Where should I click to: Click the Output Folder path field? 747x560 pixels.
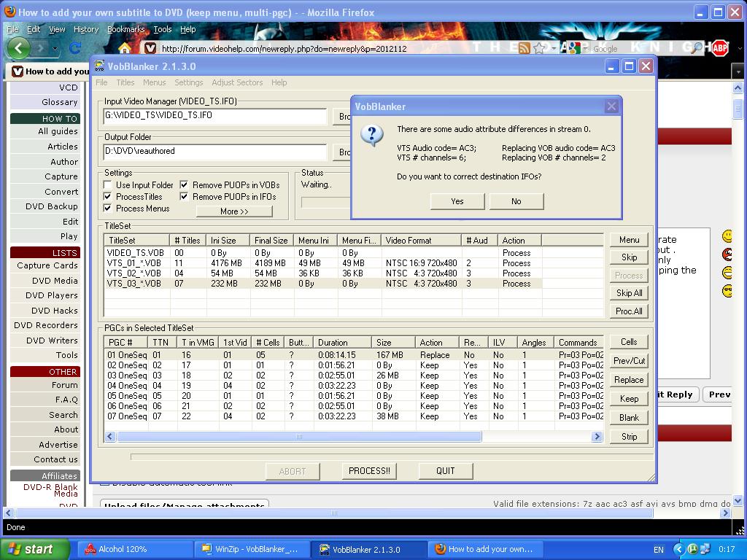click(215, 152)
